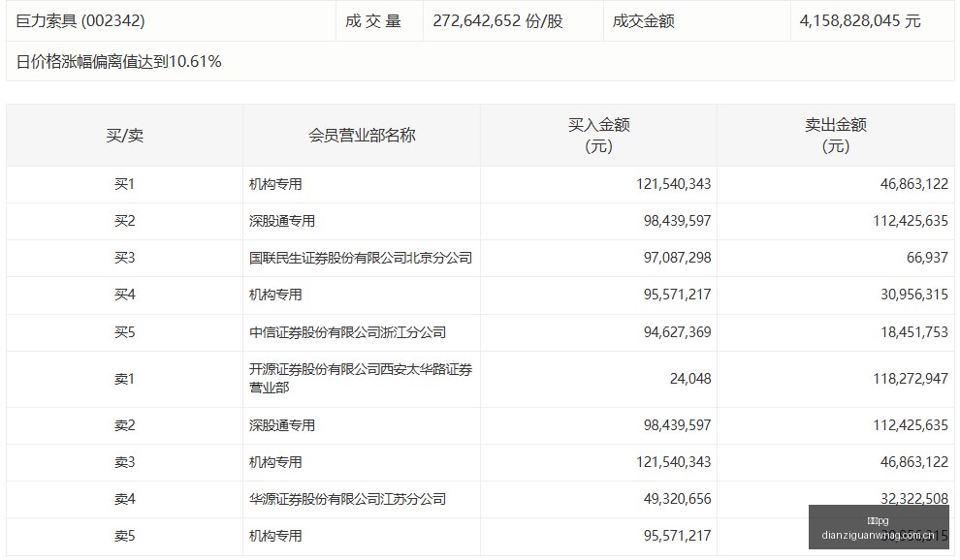The height and width of the screenshot is (560, 960).
Task: Click 开源证券股份有限公司西安太华路证券营业部
Action: coord(361,378)
